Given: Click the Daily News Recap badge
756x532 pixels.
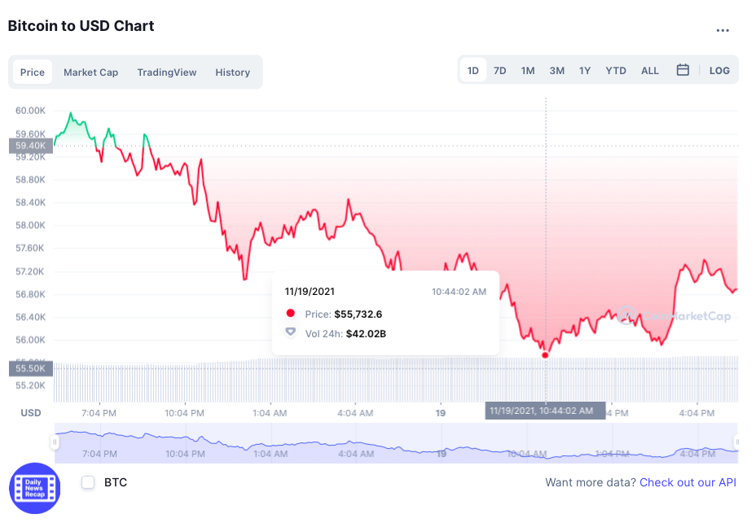Looking at the screenshot, I should (x=34, y=488).
